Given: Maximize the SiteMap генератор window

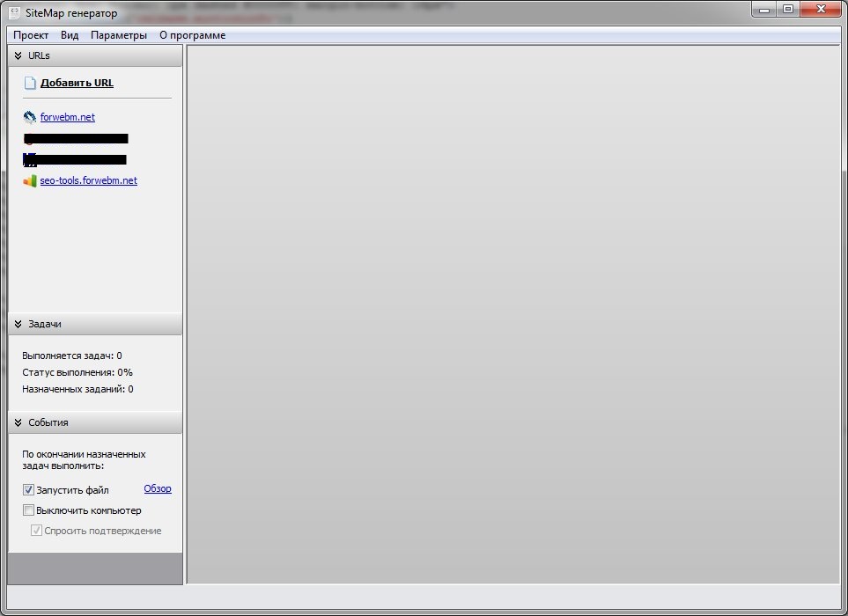Looking at the screenshot, I should 787,10.
